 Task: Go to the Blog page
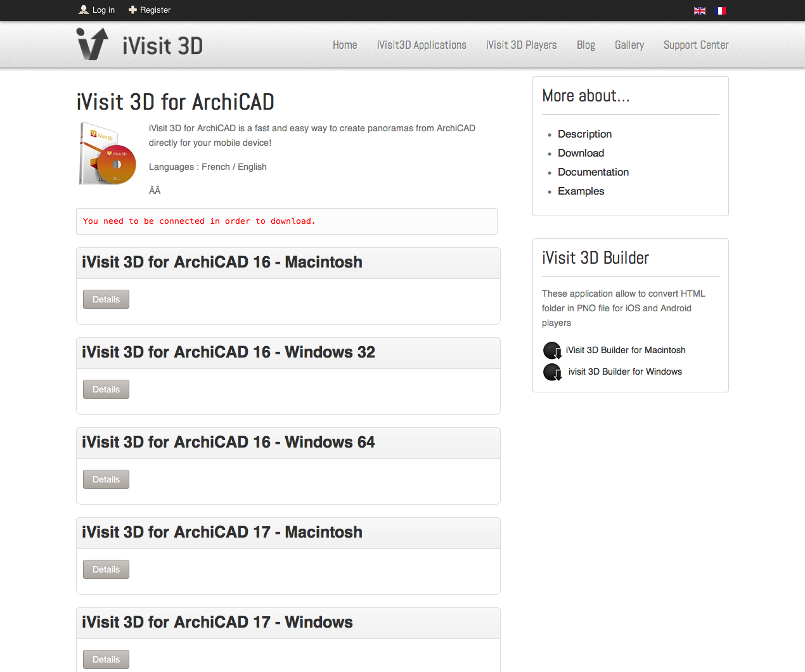pos(586,45)
